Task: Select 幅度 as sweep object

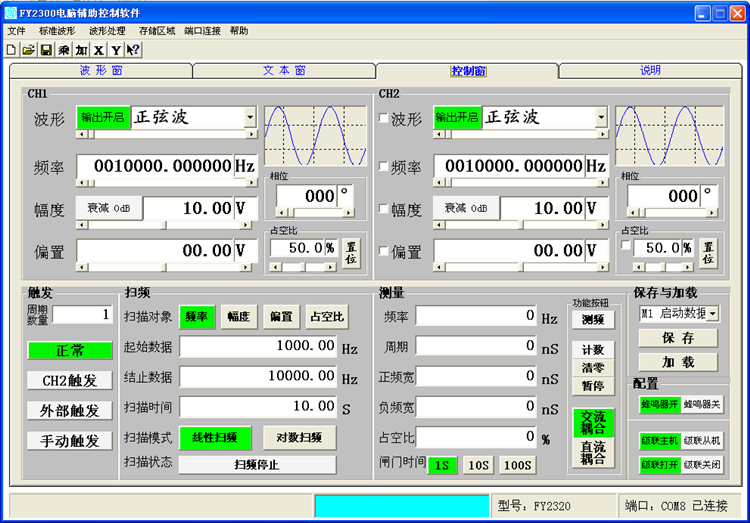Action: [239, 316]
